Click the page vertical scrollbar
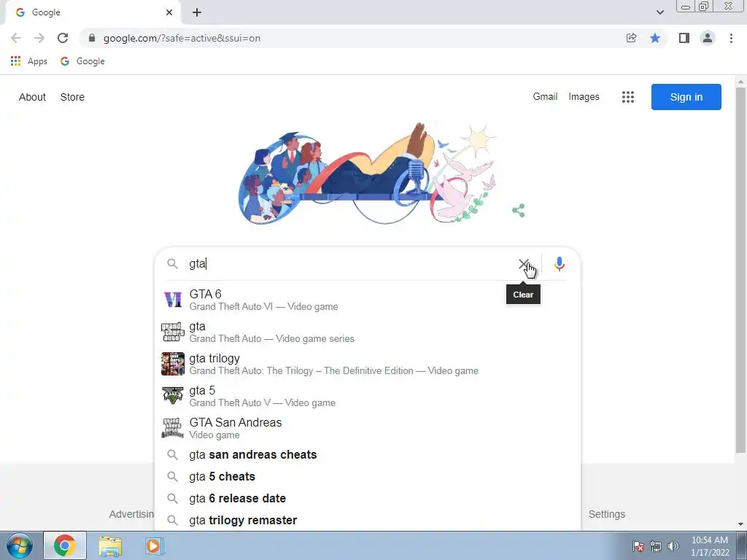The width and height of the screenshot is (747, 560). (x=740, y=269)
